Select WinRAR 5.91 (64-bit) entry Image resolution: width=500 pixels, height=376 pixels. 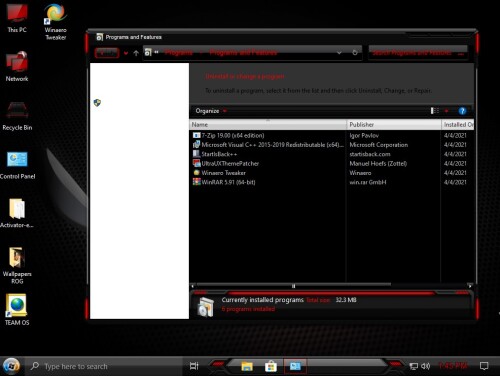click(228, 182)
